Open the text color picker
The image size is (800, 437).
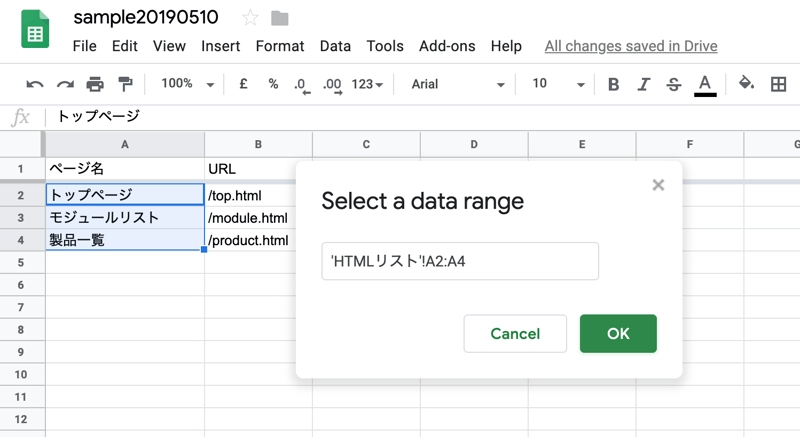pos(705,84)
